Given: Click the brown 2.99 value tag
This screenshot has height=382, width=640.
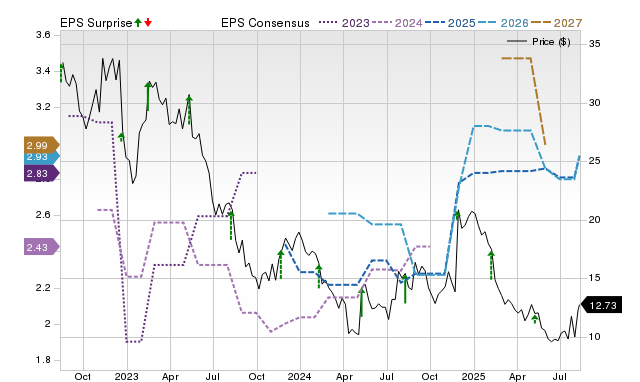Looking at the screenshot, I should click(x=41, y=145).
